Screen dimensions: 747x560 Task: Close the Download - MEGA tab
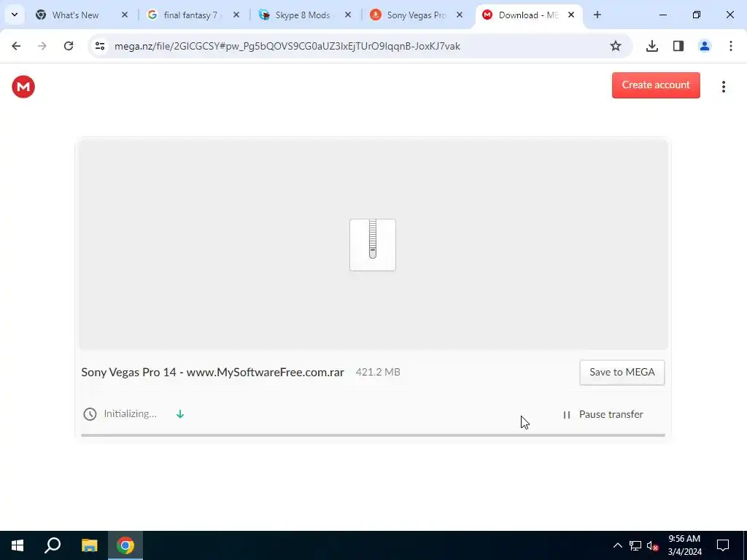[x=570, y=15]
